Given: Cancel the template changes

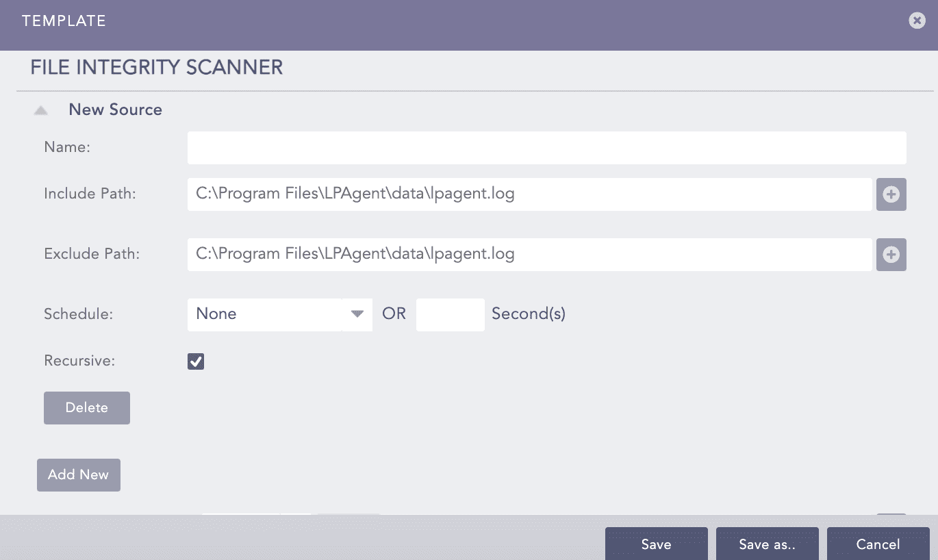Looking at the screenshot, I should point(878,544).
